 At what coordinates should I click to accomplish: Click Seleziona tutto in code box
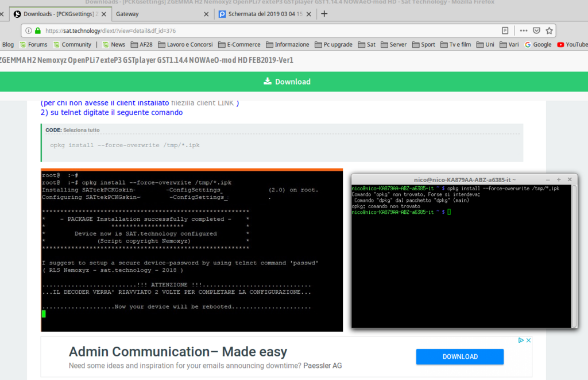coord(82,130)
